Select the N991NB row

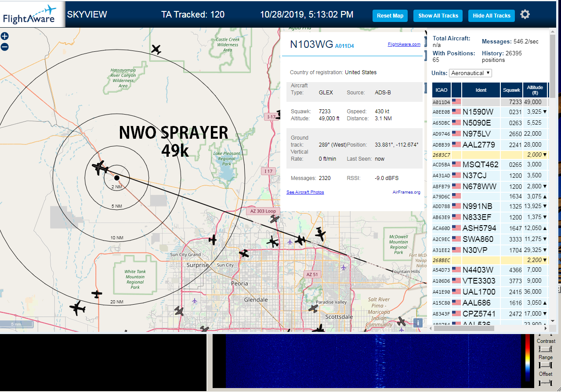click(x=490, y=206)
